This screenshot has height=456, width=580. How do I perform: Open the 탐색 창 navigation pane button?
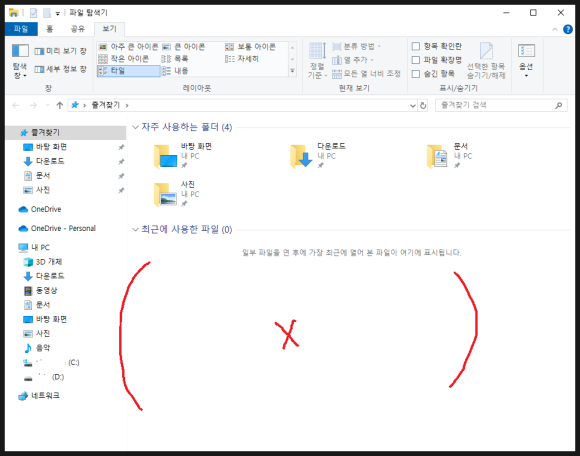click(x=20, y=60)
